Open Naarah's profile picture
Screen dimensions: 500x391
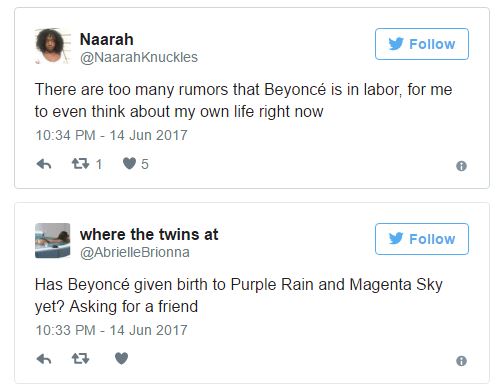pyautogui.click(x=53, y=46)
